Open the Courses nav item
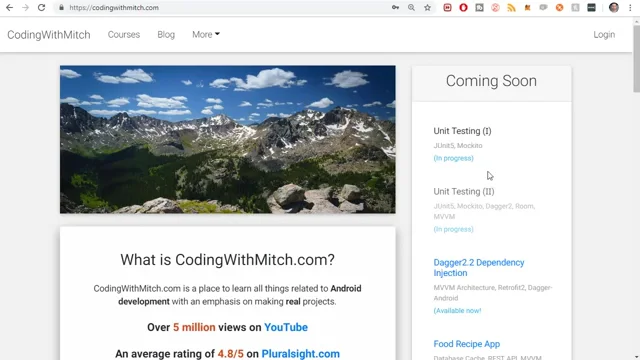 (x=124, y=35)
